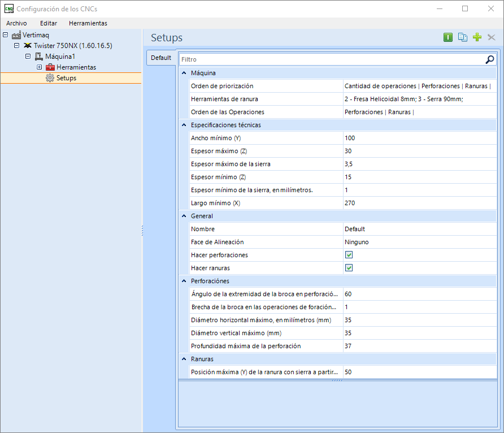
Task: Collapse the Máquina property section
Action: tap(184, 73)
